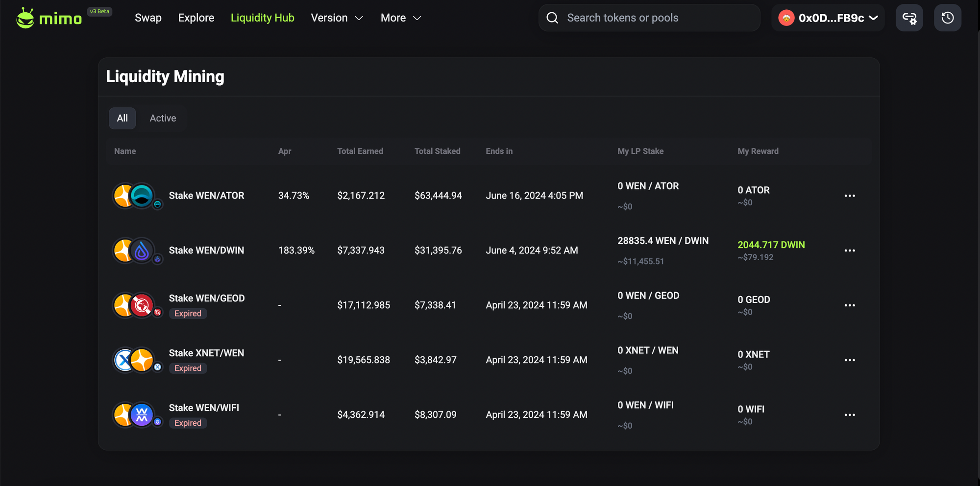
Task: Open the More menu
Action: pos(400,18)
